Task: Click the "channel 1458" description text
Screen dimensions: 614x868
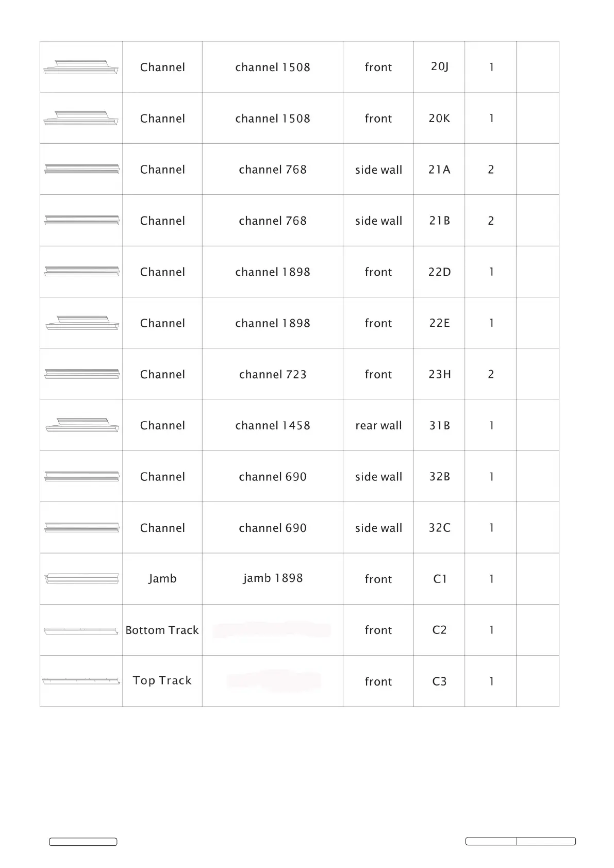Action: pyautogui.click(x=273, y=426)
